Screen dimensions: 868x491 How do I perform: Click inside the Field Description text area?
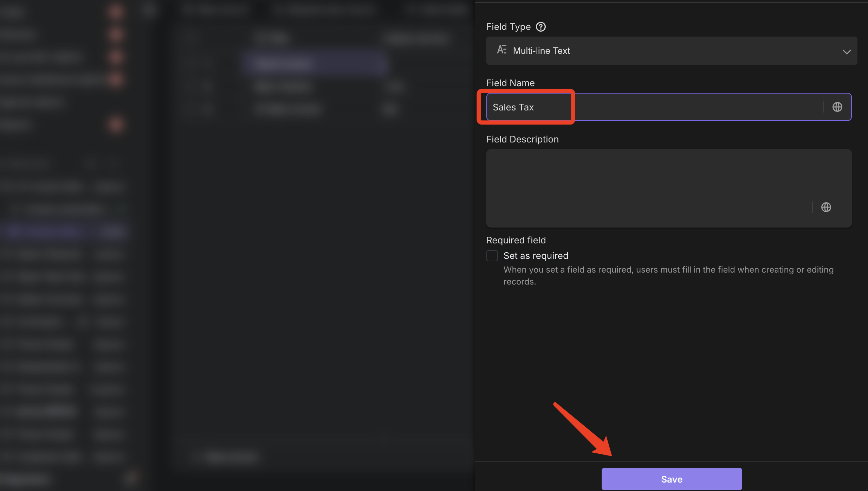click(x=669, y=188)
